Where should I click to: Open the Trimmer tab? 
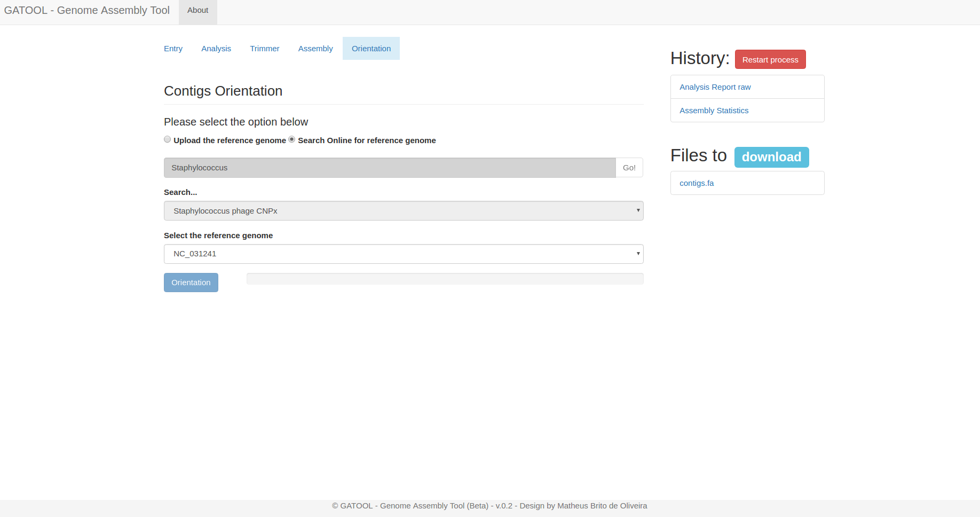pyautogui.click(x=264, y=48)
